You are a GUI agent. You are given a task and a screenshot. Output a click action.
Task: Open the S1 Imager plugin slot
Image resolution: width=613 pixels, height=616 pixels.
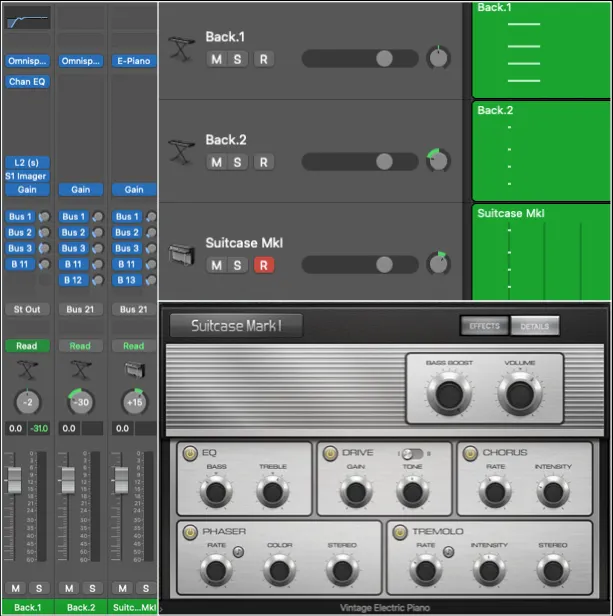(27, 176)
